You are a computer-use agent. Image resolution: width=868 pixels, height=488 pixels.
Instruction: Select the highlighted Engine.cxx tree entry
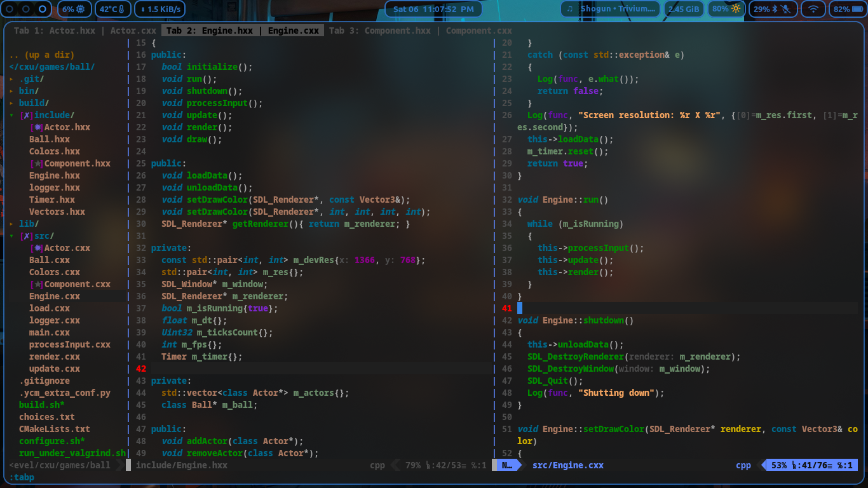pos(55,296)
